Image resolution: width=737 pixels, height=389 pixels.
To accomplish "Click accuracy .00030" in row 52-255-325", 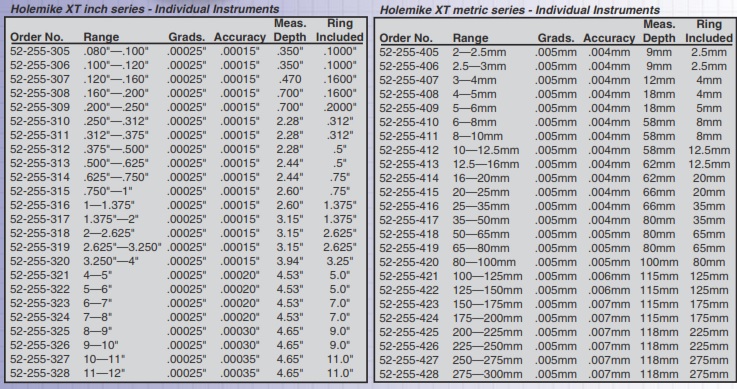I will pyautogui.click(x=240, y=331).
